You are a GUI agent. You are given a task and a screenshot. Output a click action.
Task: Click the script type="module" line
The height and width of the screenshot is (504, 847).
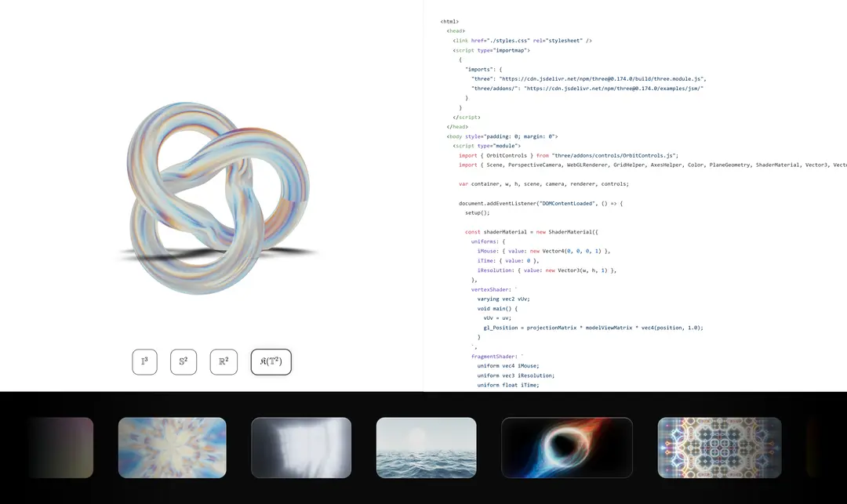487,146
